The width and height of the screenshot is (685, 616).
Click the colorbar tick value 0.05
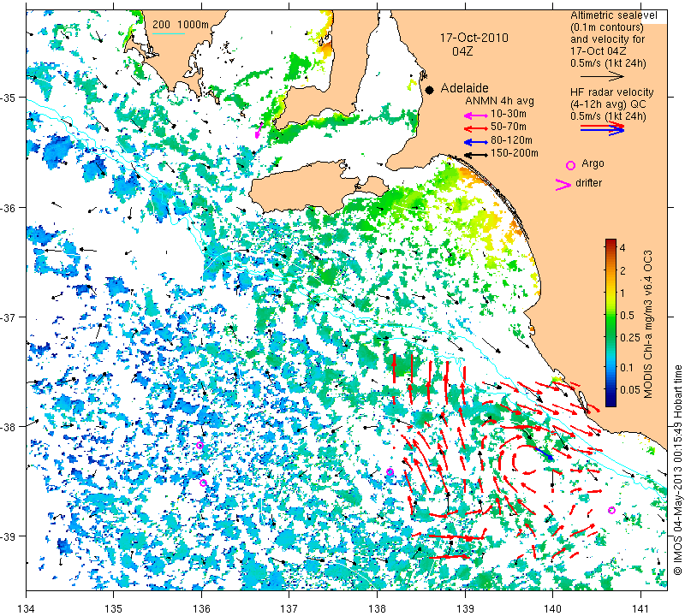[630, 389]
